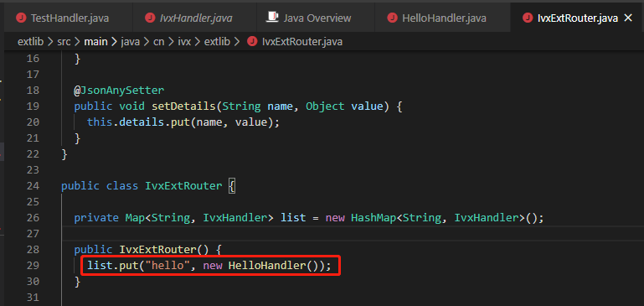Click the IvxExtRouter class name on line 24
This screenshot has width=644, height=306.
(183, 186)
